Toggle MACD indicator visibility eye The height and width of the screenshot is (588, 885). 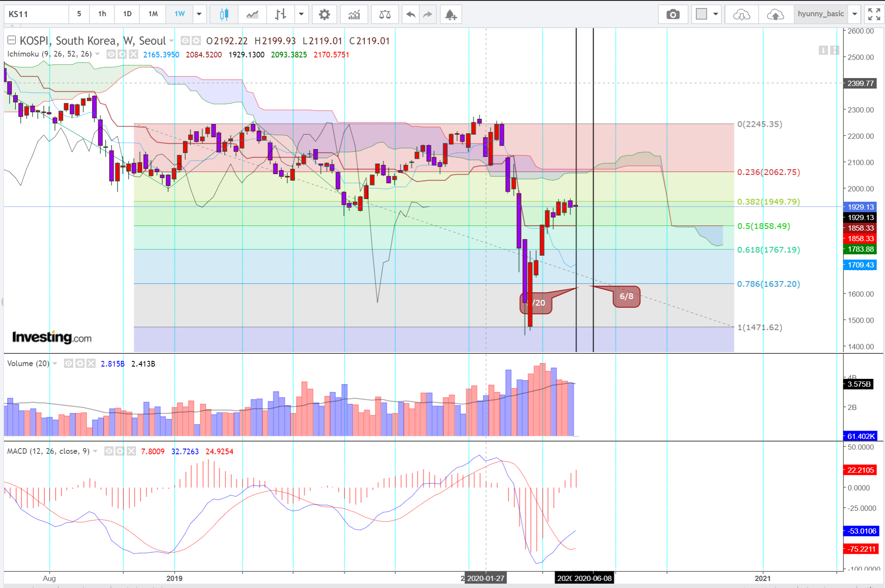click(x=109, y=451)
